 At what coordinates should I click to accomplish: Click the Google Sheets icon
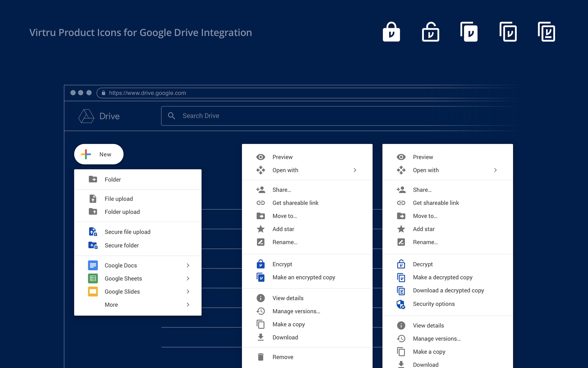[93, 278]
